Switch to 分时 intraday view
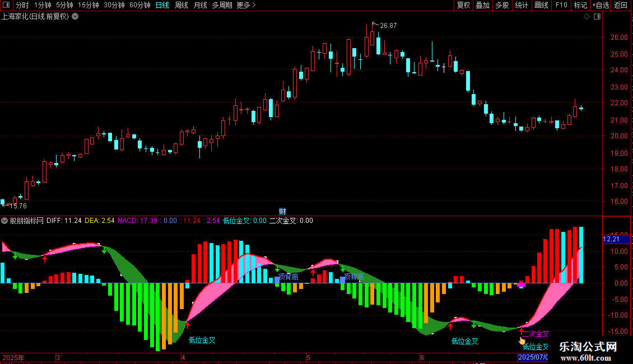633x364 pixels. coord(22,5)
